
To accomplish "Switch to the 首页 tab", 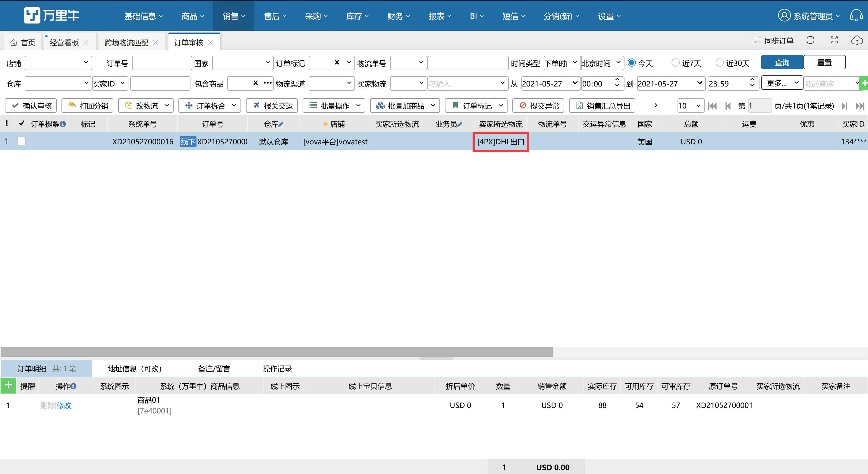I will [23, 42].
